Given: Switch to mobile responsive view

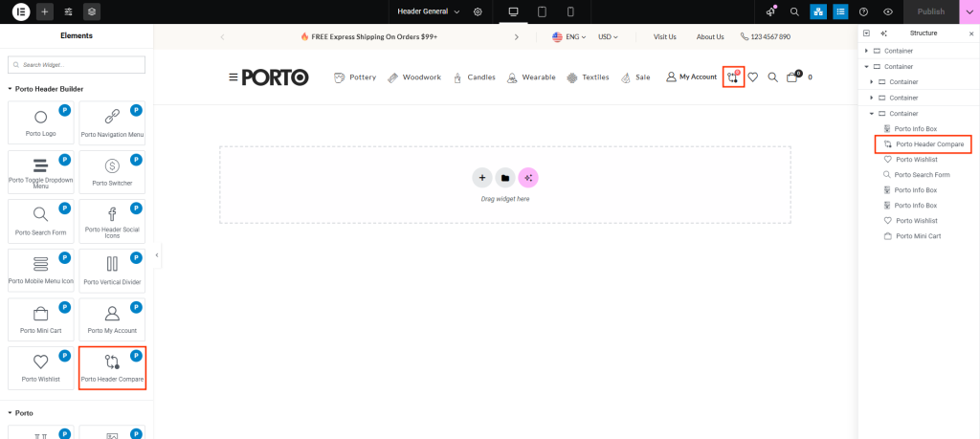Looking at the screenshot, I should (570, 11).
